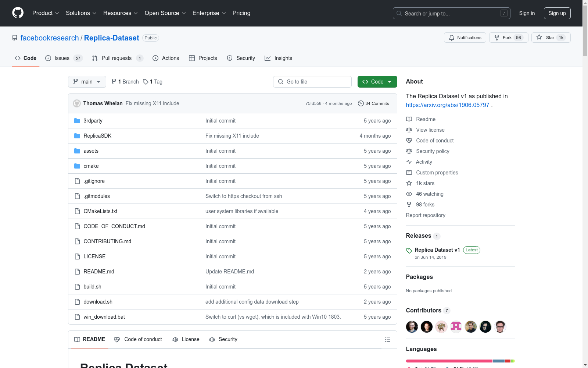Click the Fork icon button
This screenshot has width=588, height=368.
pyautogui.click(x=497, y=38)
